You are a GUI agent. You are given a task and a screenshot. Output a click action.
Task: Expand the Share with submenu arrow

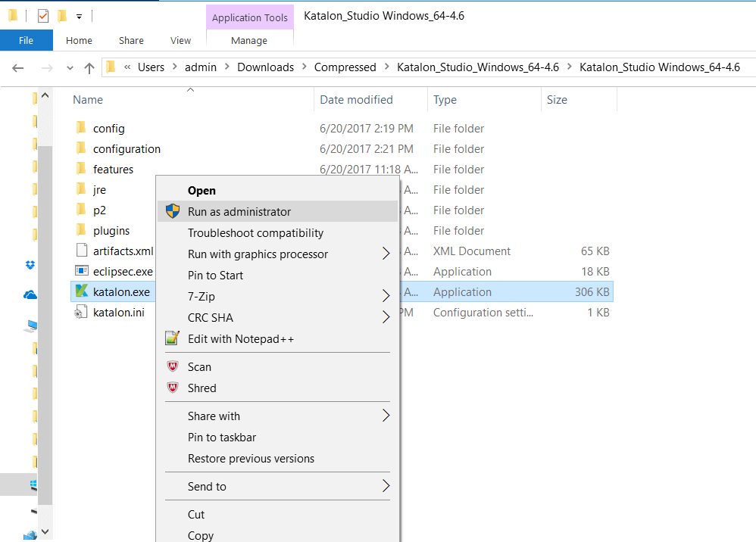point(386,416)
